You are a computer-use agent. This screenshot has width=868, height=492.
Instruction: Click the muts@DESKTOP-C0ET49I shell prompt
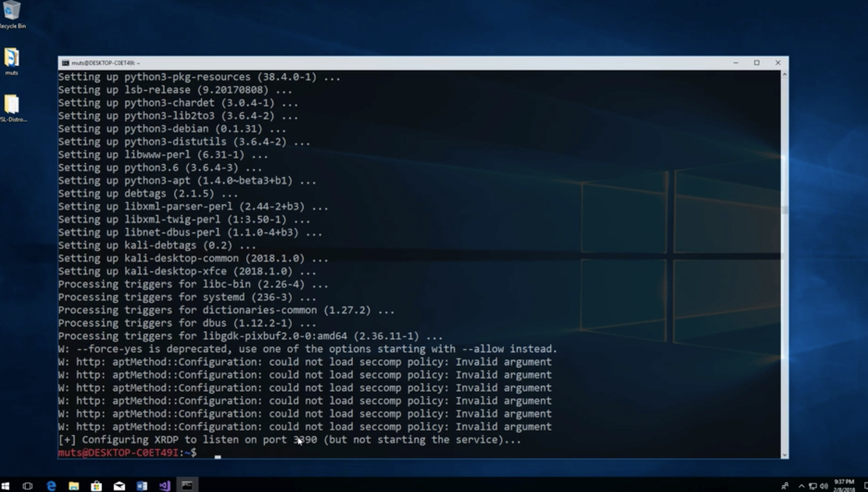pos(127,452)
